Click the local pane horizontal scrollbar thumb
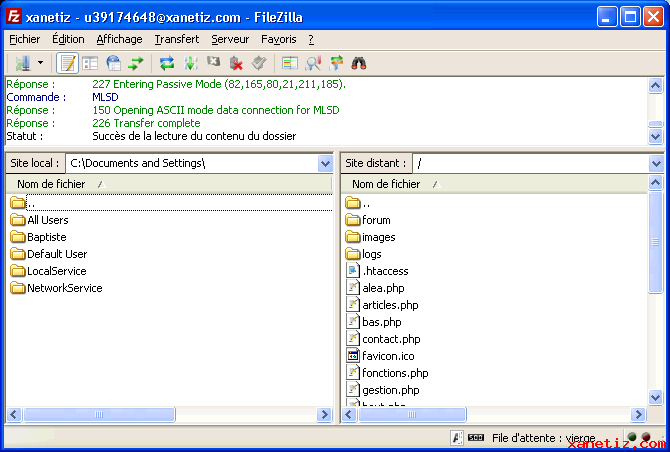Screen dimensions: 670x452 pyautogui.click(x=99, y=414)
